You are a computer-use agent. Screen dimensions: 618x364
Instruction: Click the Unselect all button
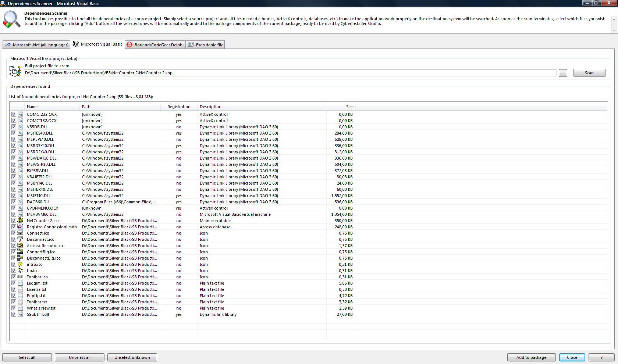tap(79, 357)
